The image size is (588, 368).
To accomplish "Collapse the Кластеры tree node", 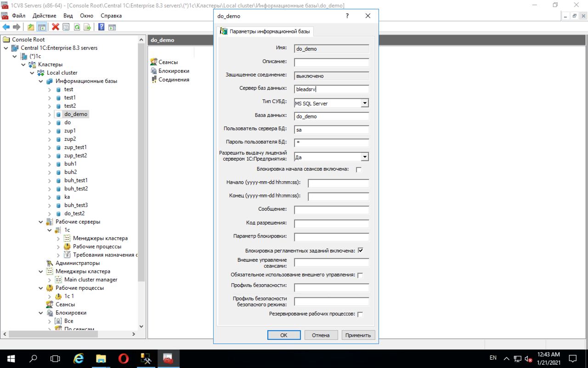I will coord(23,64).
